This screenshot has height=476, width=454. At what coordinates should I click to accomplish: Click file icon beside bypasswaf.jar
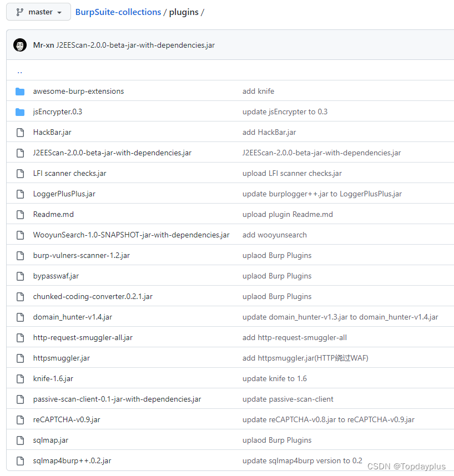tap(21, 276)
